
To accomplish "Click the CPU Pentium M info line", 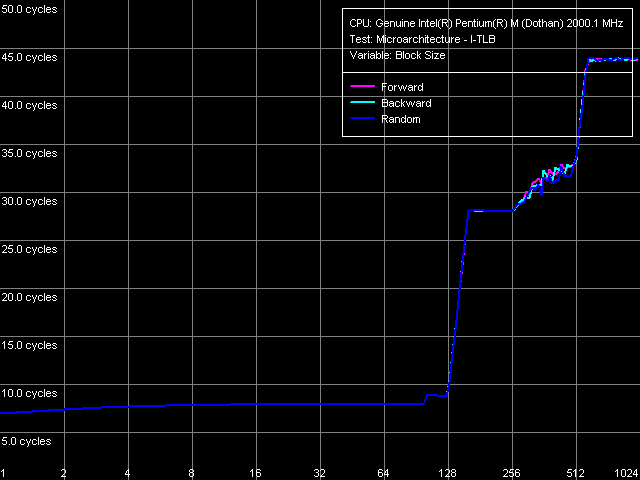I will tap(486, 24).
